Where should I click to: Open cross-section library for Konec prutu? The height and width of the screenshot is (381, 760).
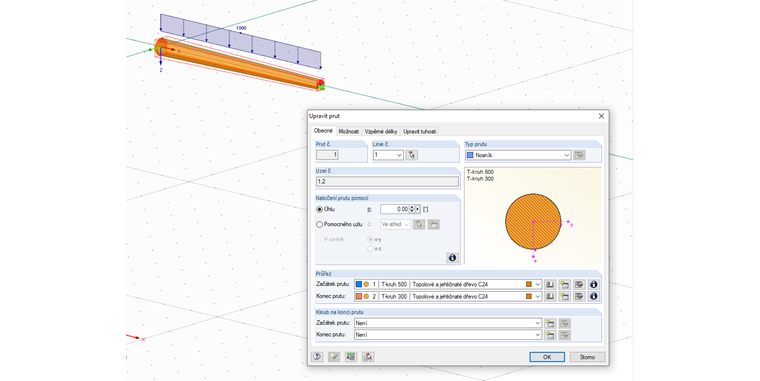coord(550,296)
